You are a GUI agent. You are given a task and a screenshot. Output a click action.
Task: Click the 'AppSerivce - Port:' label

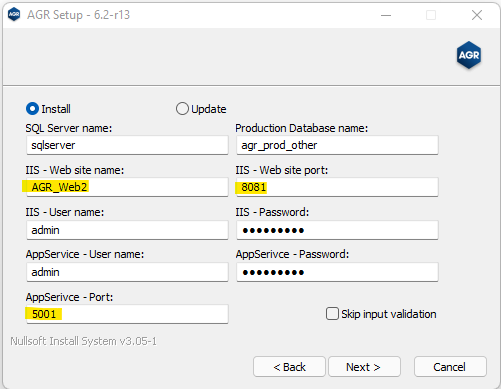[69, 297]
